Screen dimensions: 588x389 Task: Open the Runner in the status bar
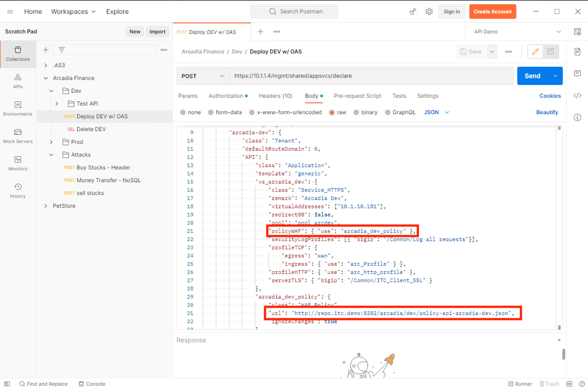click(520, 384)
